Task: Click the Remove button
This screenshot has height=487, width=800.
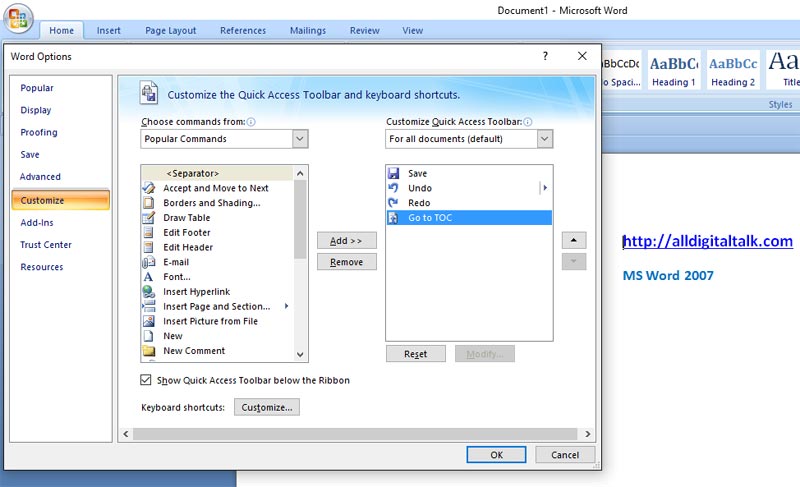Action: 346,262
